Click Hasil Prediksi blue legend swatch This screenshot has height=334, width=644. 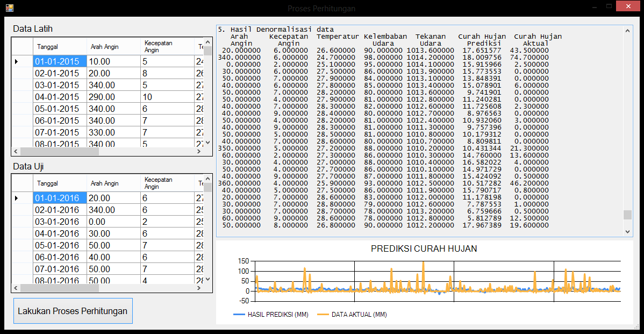(x=239, y=315)
